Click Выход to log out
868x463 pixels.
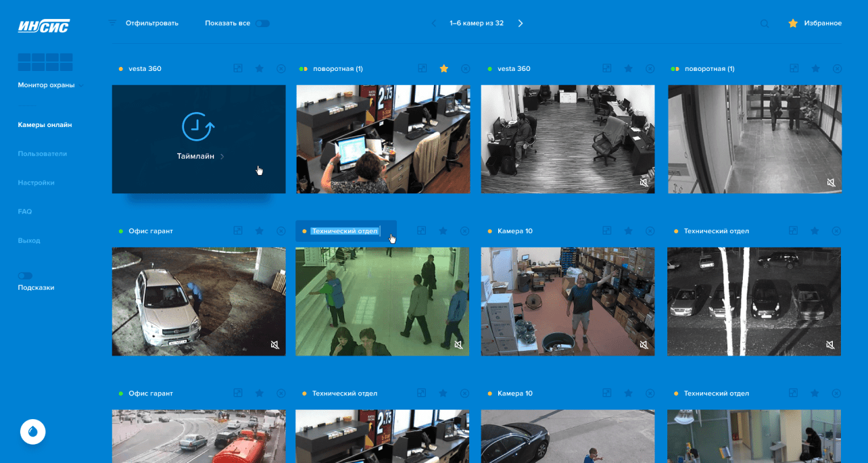click(29, 241)
